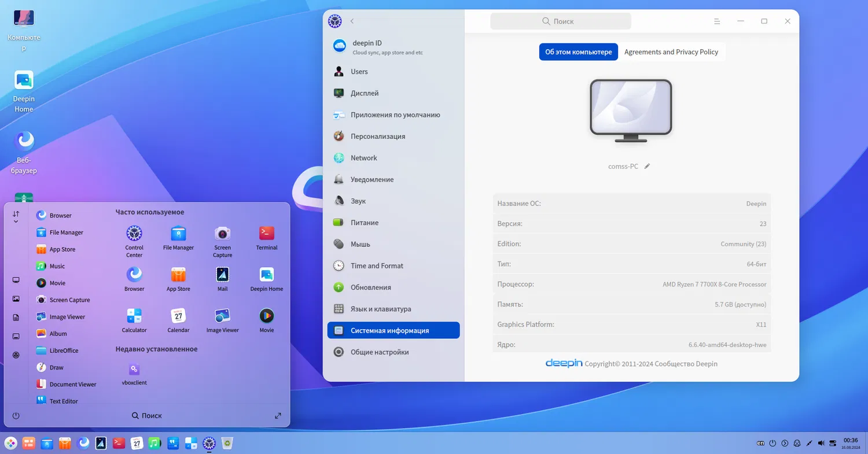Click the Control Center search field
This screenshot has width=868, height=454.
(560, 21)
